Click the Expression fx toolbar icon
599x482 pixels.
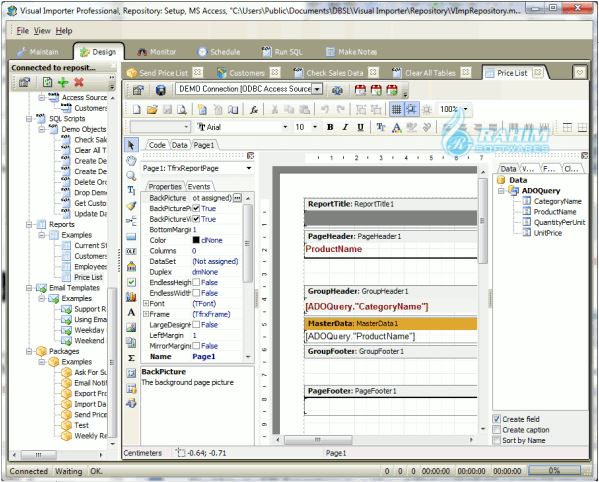click(x=254, y=110)
